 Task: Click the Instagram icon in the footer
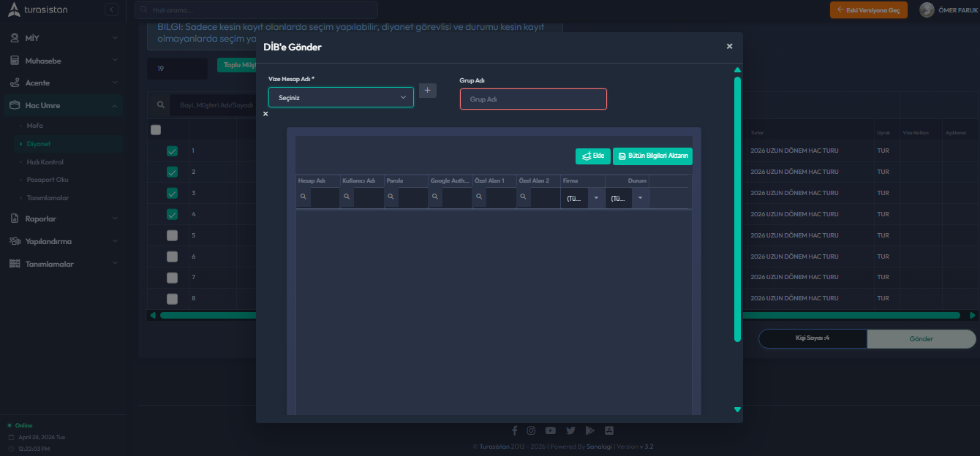531,430
